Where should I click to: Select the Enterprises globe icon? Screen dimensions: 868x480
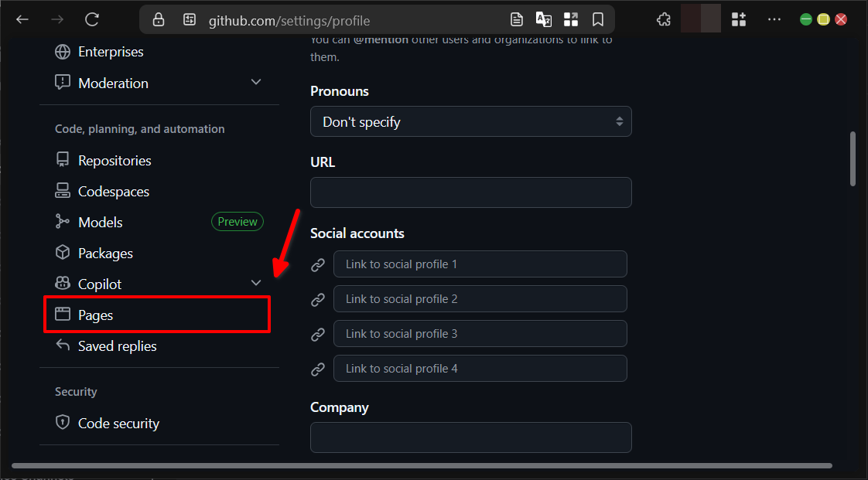62,52
